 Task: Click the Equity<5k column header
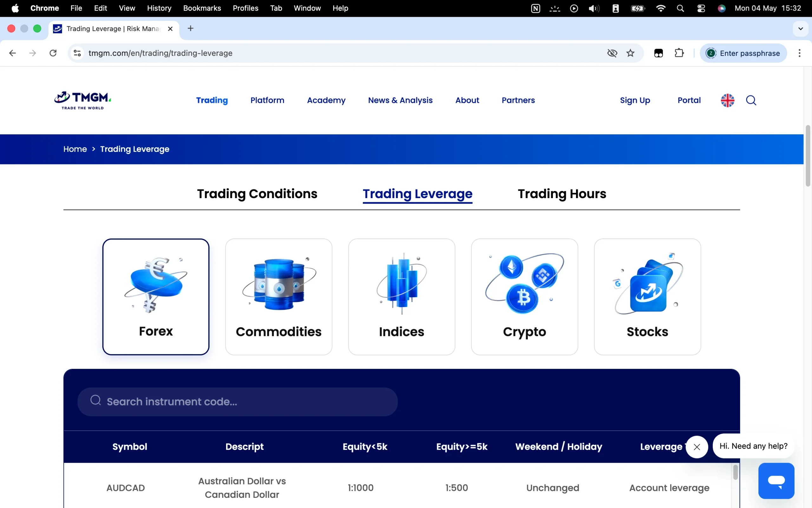pos(365,446)
